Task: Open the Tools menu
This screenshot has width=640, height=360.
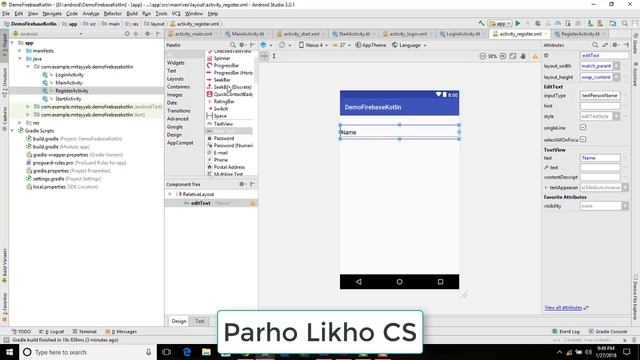Action: point(161,13)
